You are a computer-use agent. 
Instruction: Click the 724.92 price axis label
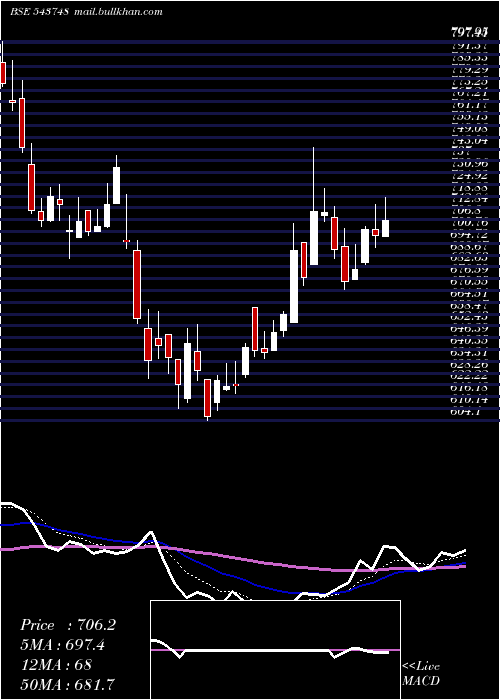(x=469, y=175)
